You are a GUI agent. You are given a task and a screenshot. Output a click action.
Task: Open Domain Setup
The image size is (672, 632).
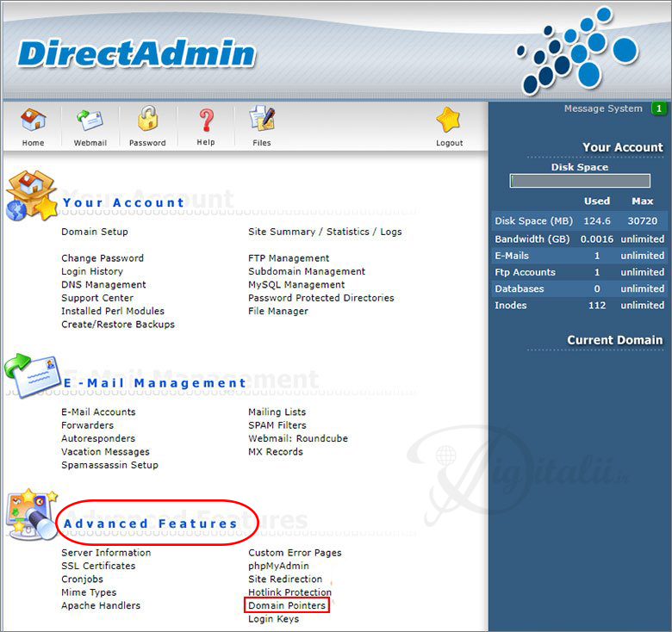tap(95, 232)
